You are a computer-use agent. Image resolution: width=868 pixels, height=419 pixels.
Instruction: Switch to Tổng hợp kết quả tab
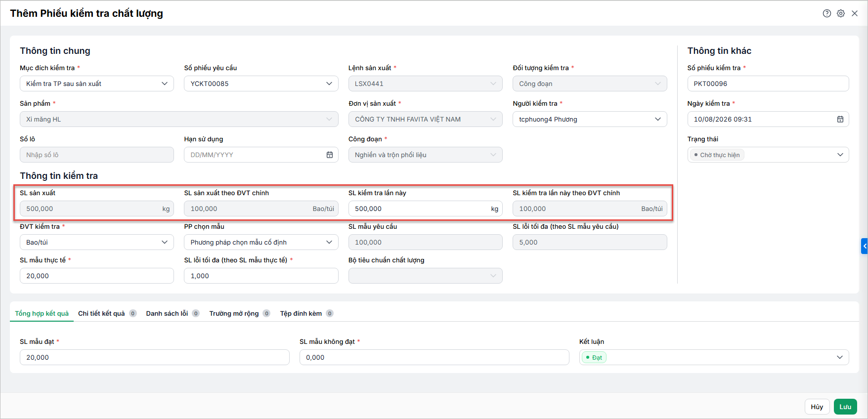(x=42, y=313)
